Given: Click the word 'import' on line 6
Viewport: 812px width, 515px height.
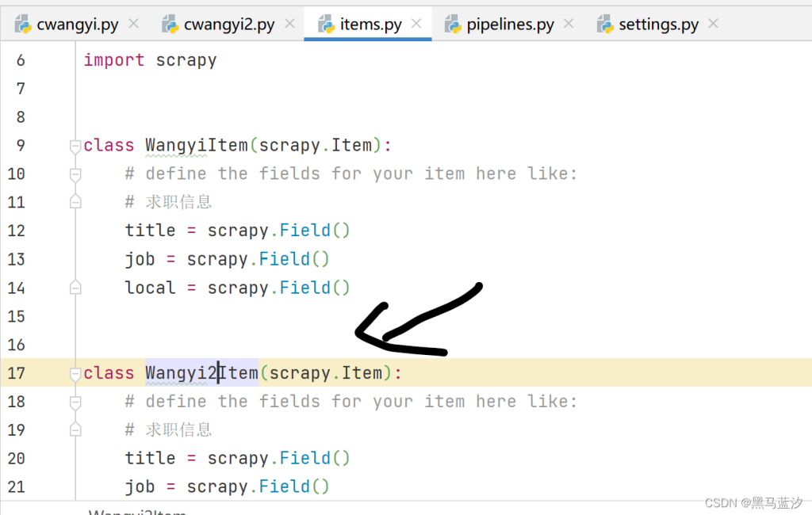Looking at the screenshot, I should tap(114, 60).
